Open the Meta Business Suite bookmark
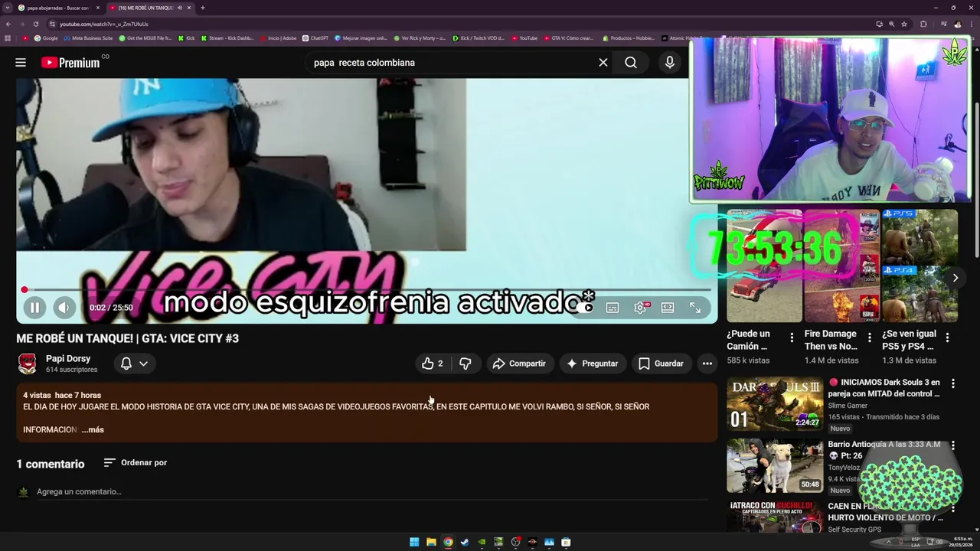 point(88,37)
